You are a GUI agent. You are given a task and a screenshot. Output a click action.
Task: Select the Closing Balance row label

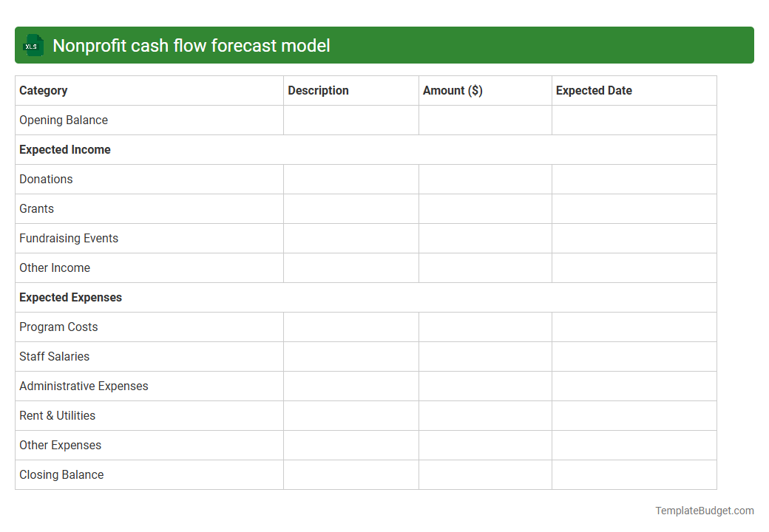click(61, 474)
